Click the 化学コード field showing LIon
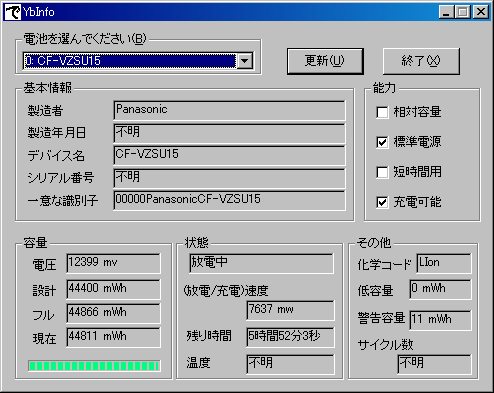 [444, 263]
